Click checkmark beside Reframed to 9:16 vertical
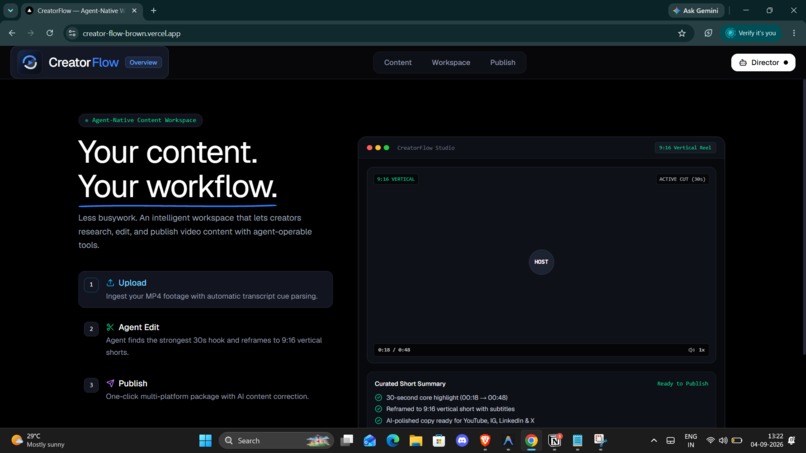This screenshot has height=453, width=806. pos(378,409)
